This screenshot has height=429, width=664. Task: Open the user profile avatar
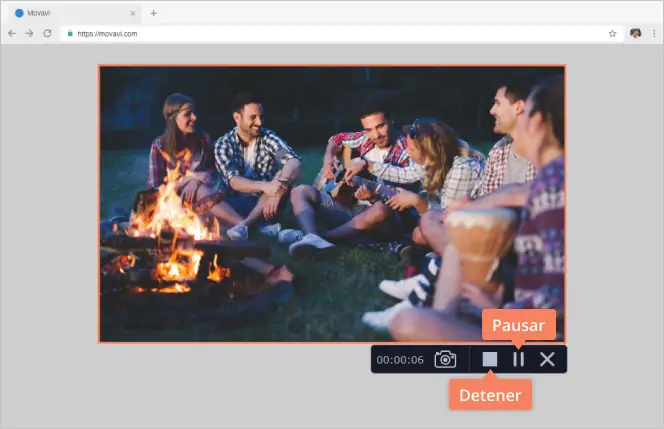point(635,33)
